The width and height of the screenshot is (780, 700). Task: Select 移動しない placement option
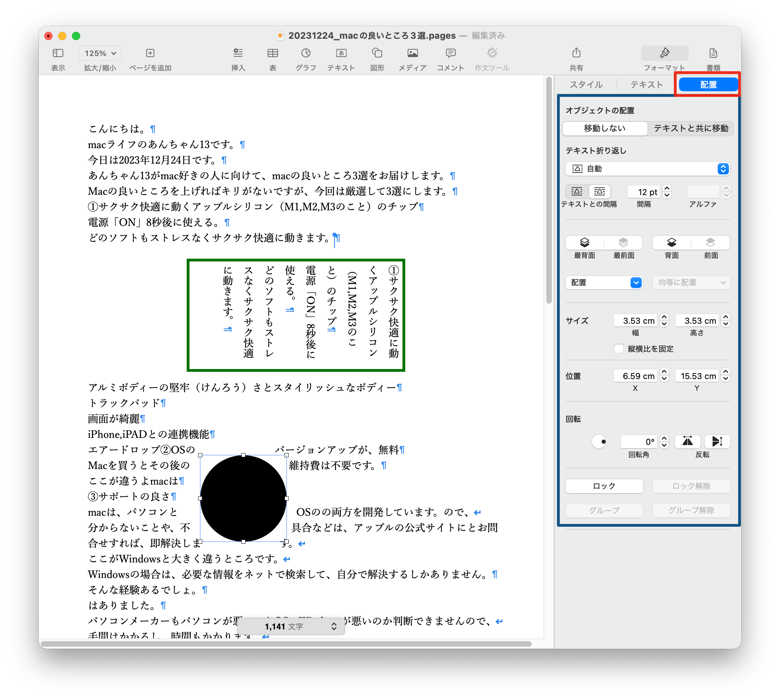[605, 128]
